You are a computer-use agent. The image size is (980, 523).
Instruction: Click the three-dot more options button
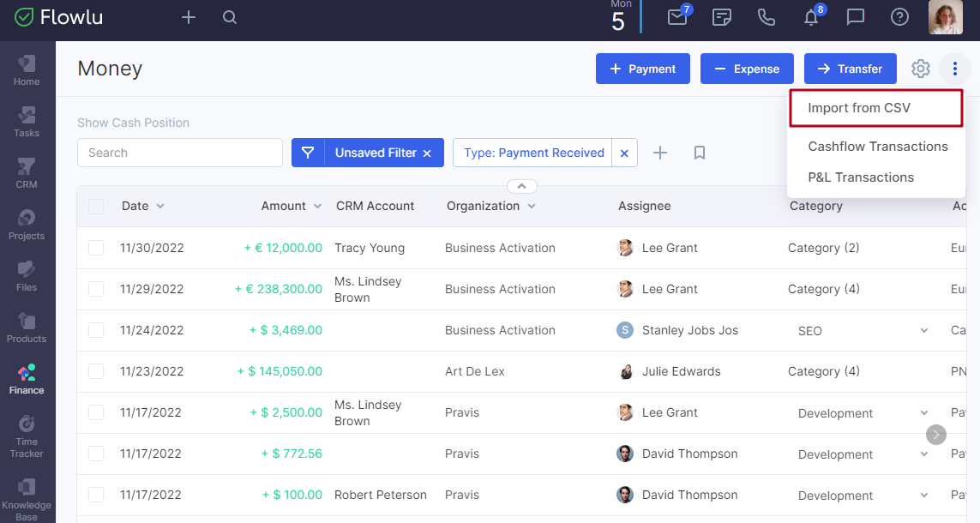pyautogui.click(x=955, y=69)
